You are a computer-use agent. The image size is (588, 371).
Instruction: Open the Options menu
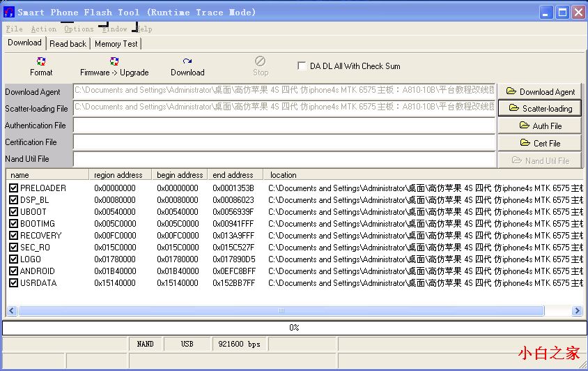[x=79, y=29]
